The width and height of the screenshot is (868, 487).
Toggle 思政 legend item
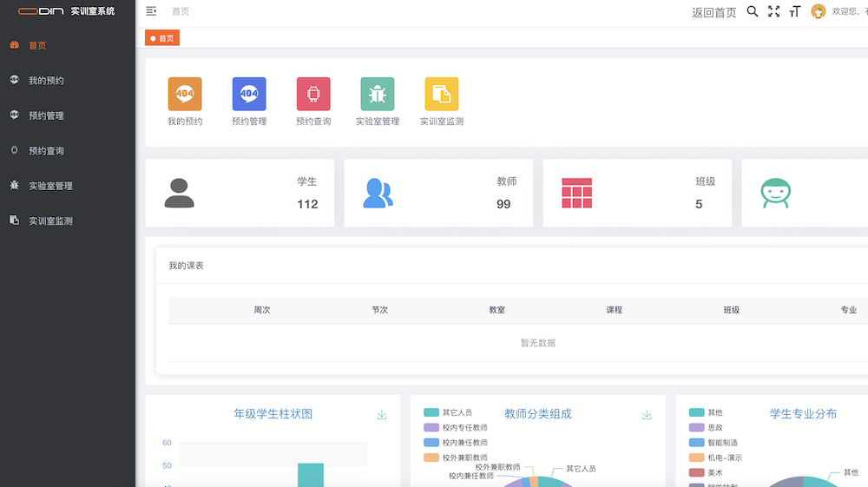tap(706, 427)
